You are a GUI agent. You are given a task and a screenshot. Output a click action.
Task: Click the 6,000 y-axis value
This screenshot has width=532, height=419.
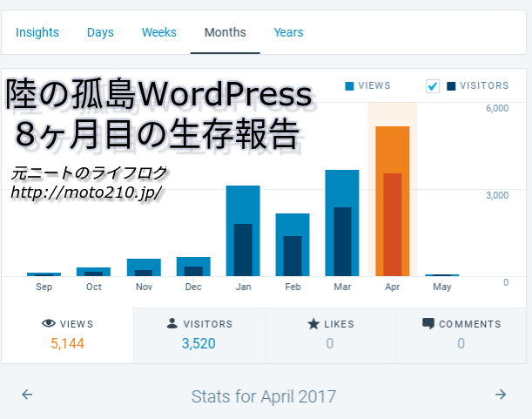tap(497, 108)
